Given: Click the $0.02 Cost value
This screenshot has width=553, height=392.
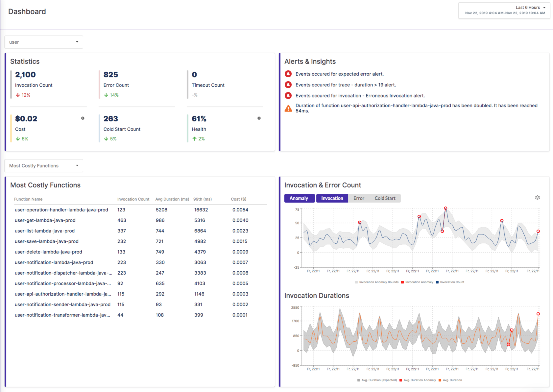Looking at the screenshot, I should pos(26,119).
